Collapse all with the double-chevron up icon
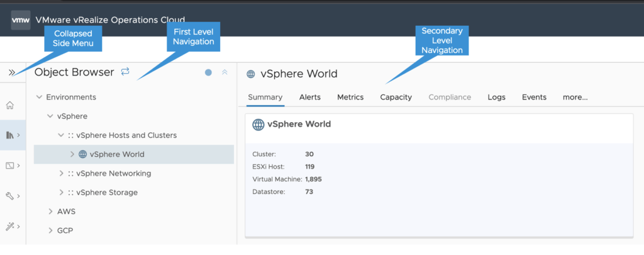Image resolution: width=644 pixels, height=255 pixels. coord(225,72)
